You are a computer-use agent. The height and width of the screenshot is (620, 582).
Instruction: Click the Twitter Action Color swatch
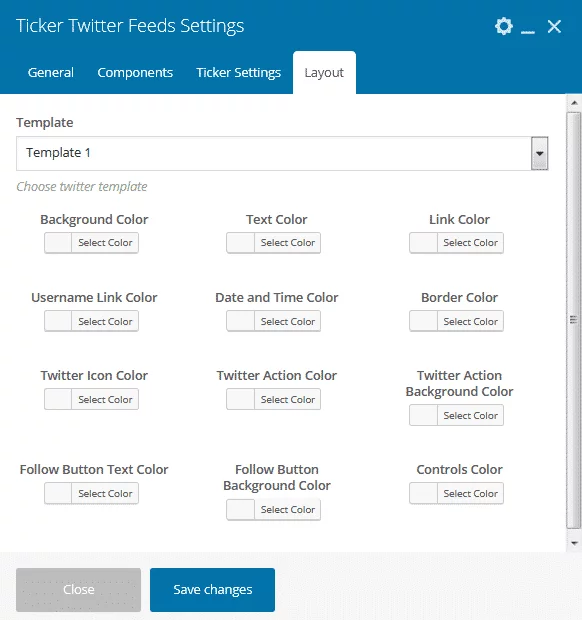point(240,399)
